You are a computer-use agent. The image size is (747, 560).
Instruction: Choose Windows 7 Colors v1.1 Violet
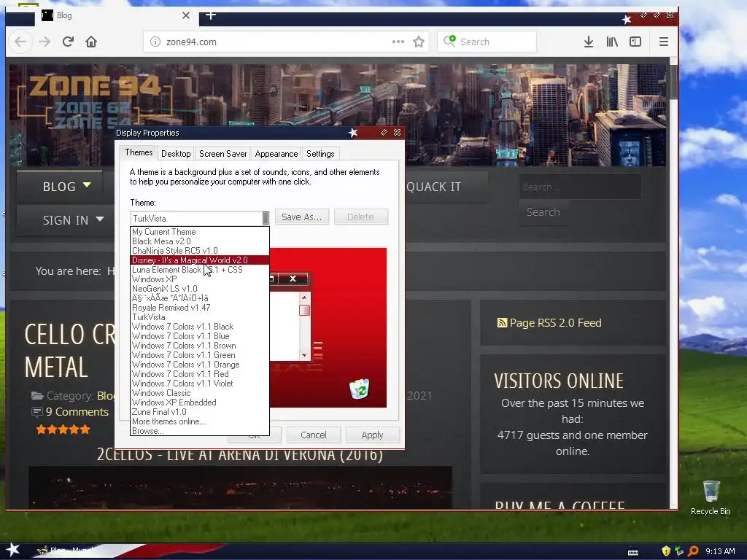200,384
